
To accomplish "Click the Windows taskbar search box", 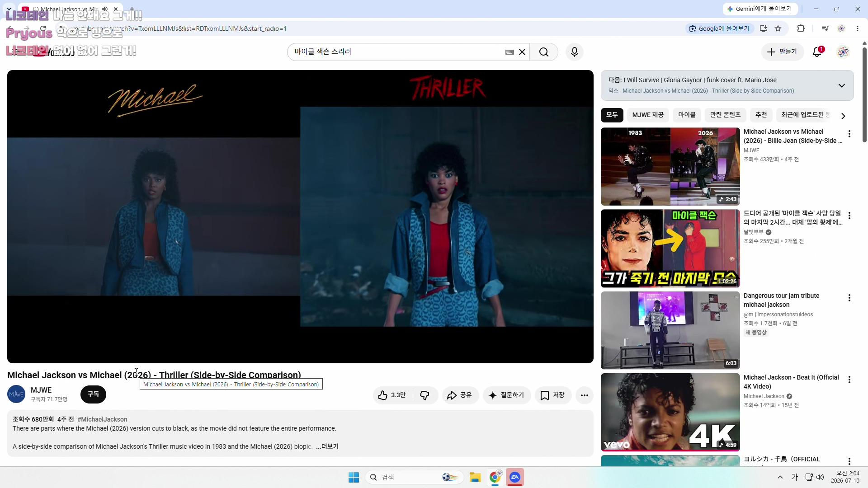I will (x=415, y=477).
